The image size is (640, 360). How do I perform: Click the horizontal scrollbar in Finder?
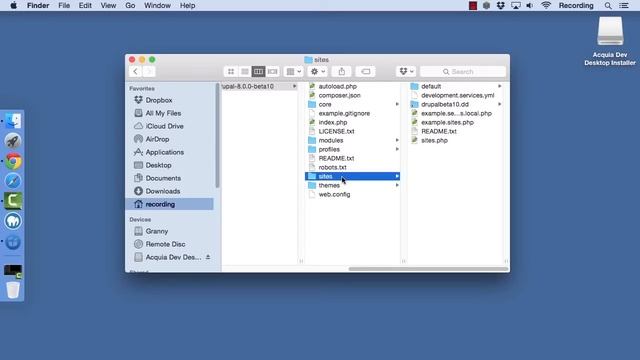(x=428, y=269)
